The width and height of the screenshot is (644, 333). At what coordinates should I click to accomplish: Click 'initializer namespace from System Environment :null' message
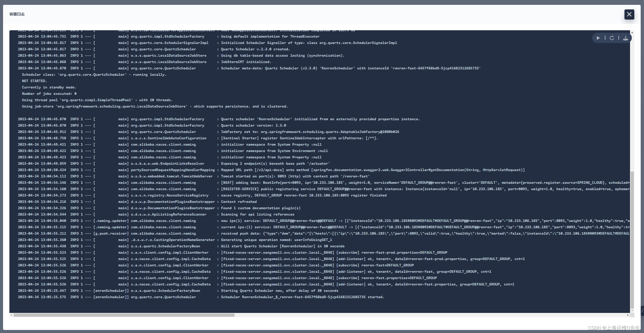(x=274, y=151)
